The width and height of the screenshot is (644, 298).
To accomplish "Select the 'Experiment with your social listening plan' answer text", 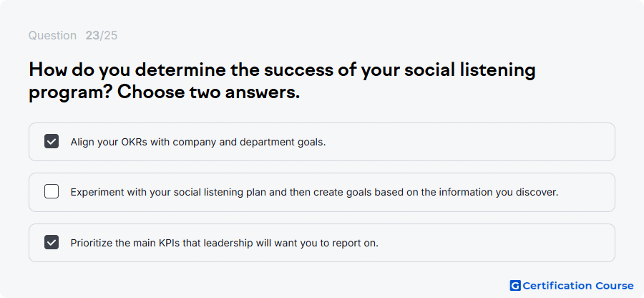I will pyautogui.click(x=314, y=193).
